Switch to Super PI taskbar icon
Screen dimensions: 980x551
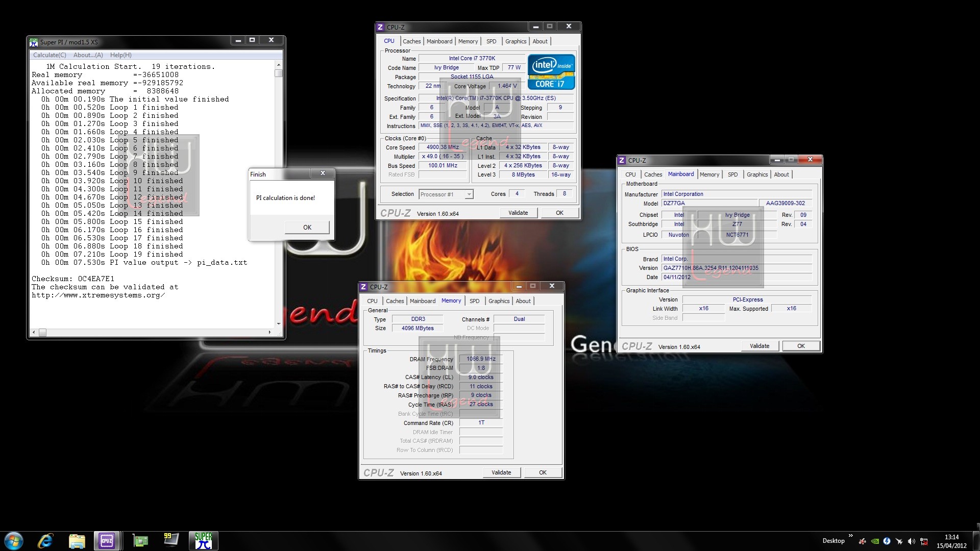[x=203, y=541]
